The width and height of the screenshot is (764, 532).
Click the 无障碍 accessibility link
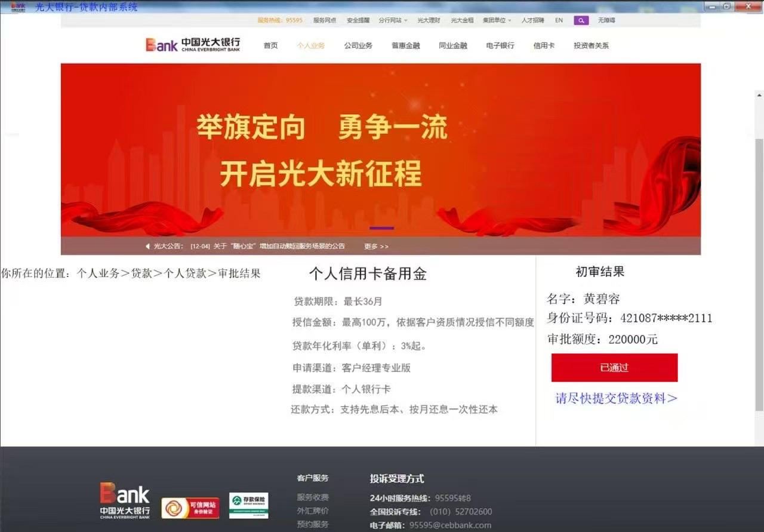click(606, 20)
